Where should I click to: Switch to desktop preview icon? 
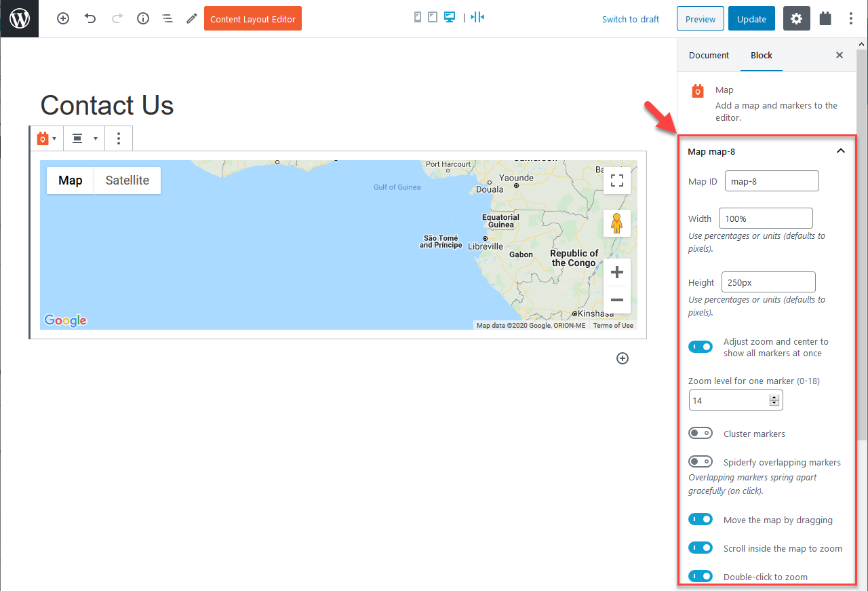(x=449, y=17)
